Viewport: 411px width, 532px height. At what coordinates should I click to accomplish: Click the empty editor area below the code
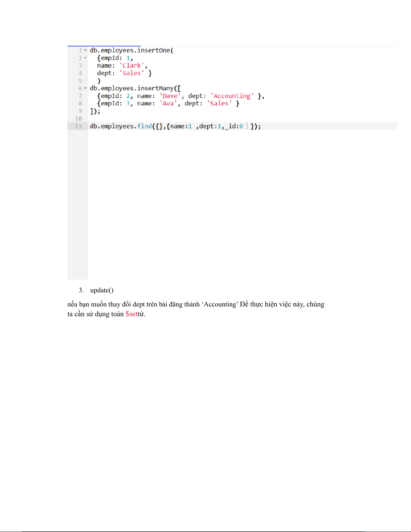pyautogui.click(x=242, y=201)
